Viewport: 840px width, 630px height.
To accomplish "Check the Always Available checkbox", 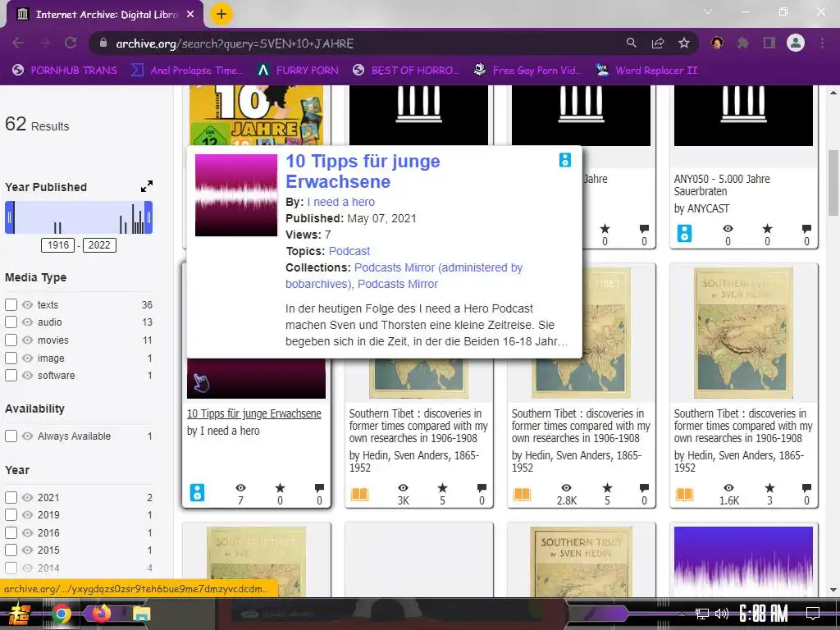I will pyautogui.click(x=11, y=436).
